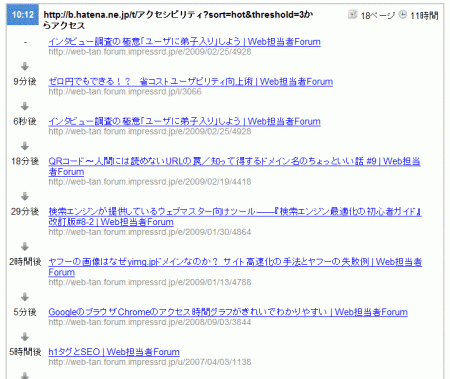The height and width of the screenshot is (379, 450).
Task: Click the clock icon beside 11時間
Action: point(403,14)
